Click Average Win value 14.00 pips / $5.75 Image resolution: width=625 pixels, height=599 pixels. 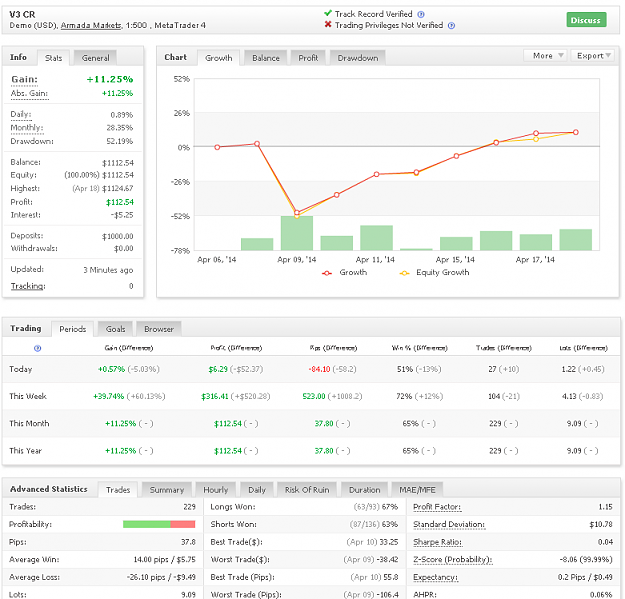tap(164, 560)
